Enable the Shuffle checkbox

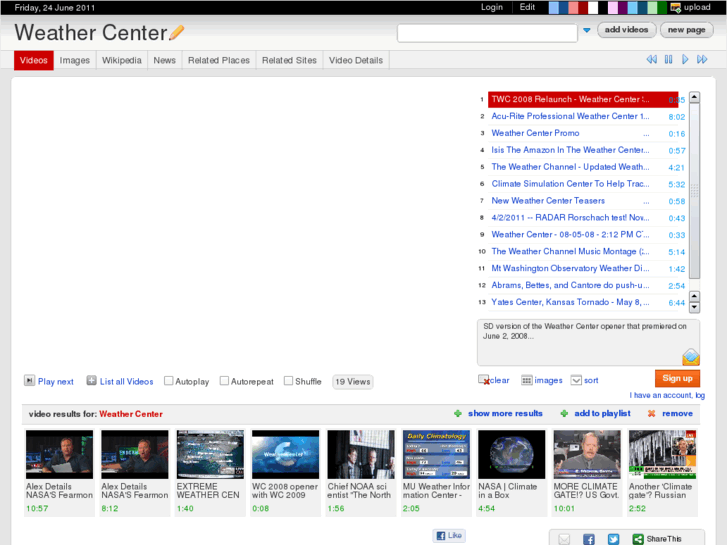point(288,381)
